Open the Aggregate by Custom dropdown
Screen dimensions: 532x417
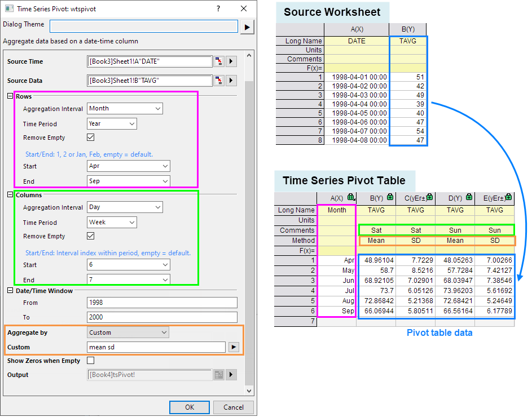click(128, 332)
